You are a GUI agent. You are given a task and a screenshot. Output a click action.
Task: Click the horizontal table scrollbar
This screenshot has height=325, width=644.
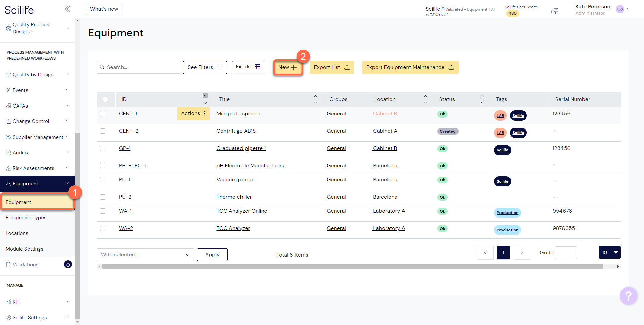point(352,266)
